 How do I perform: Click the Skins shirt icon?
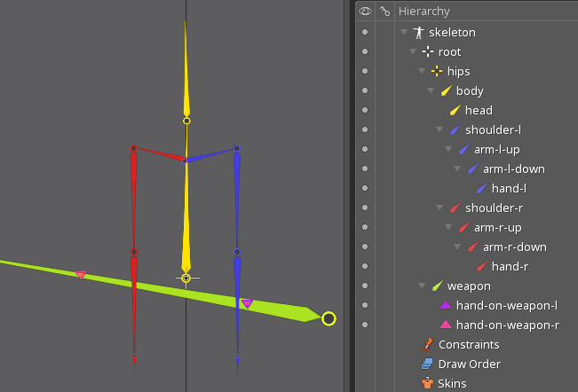[x=427, y=384]
